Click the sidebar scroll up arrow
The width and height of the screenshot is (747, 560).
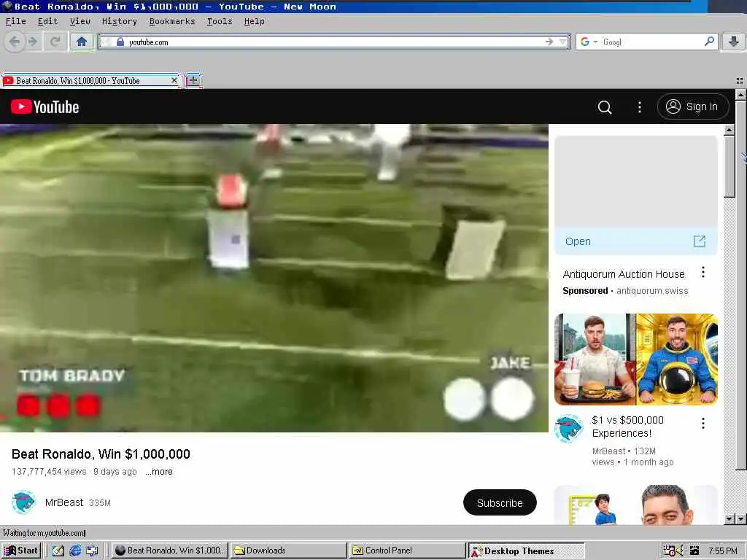pyautogui.click(x=729, y=130)
